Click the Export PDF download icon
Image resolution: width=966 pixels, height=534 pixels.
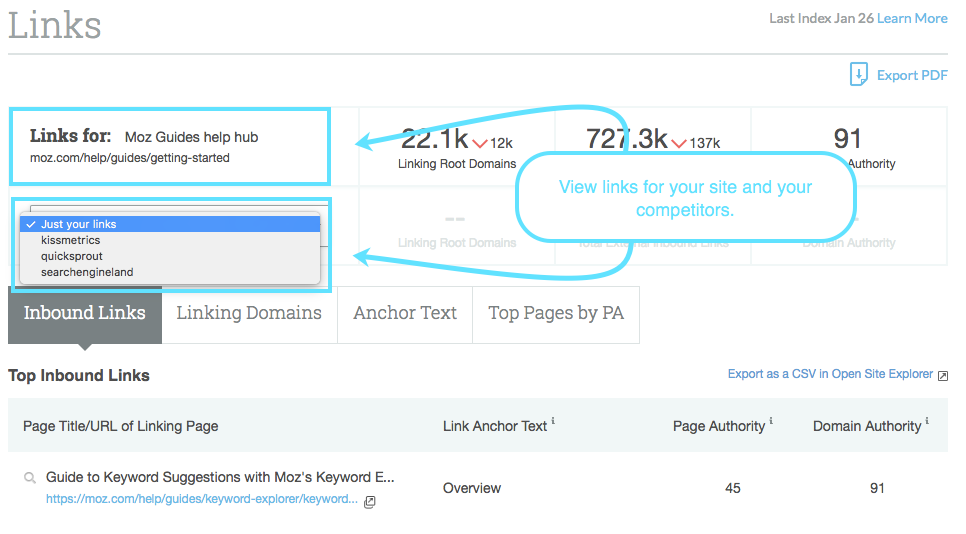click(858, 75)
